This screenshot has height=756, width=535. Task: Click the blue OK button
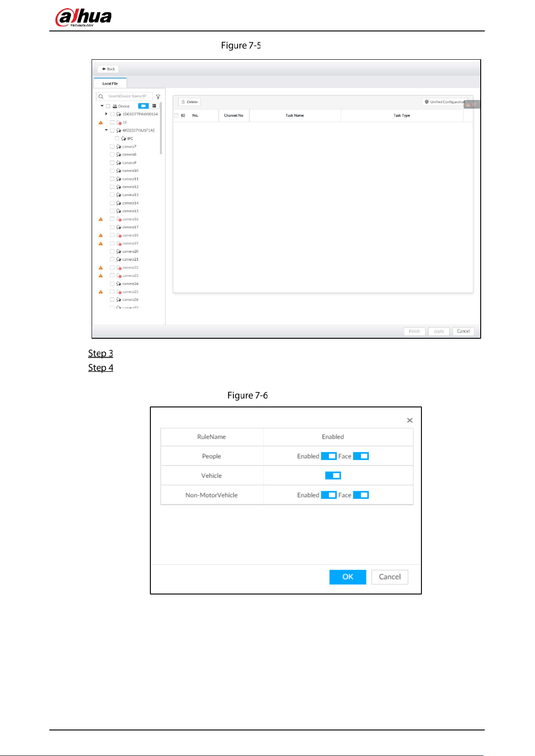click(348, 577)
